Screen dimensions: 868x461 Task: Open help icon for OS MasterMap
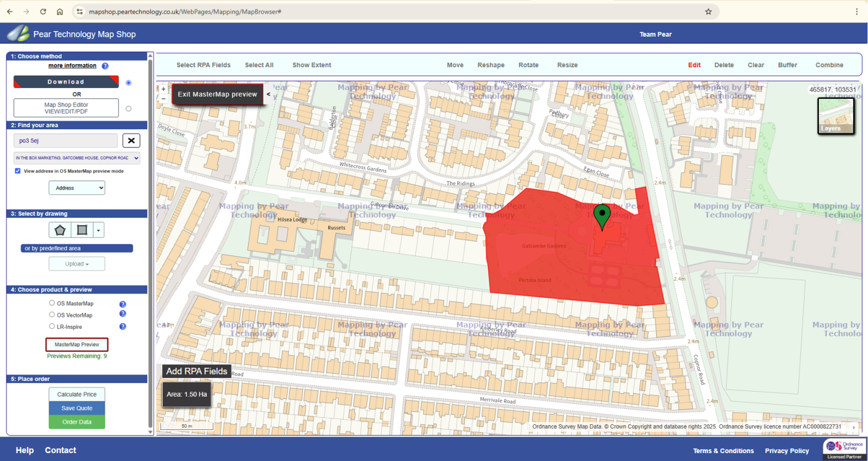click(x=123, y=304)
